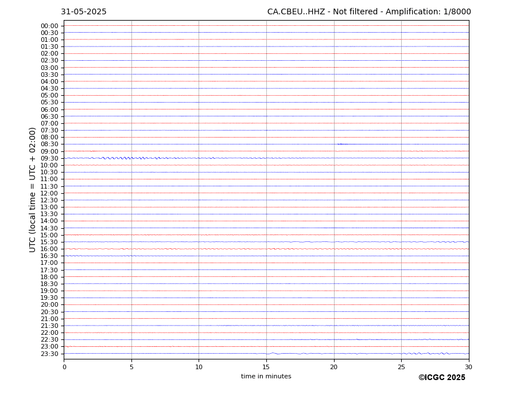
Task: Click the 08:00 time row label
Action: [x=49, y=137]
